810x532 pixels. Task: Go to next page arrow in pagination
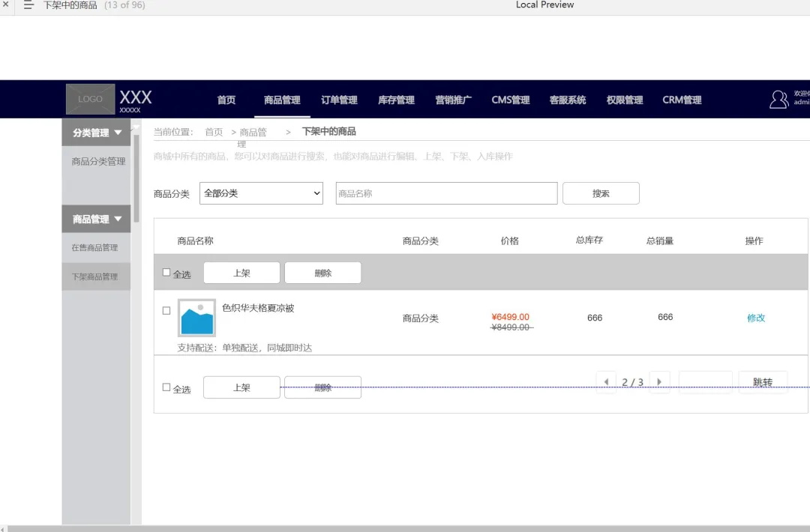[659, 382]
